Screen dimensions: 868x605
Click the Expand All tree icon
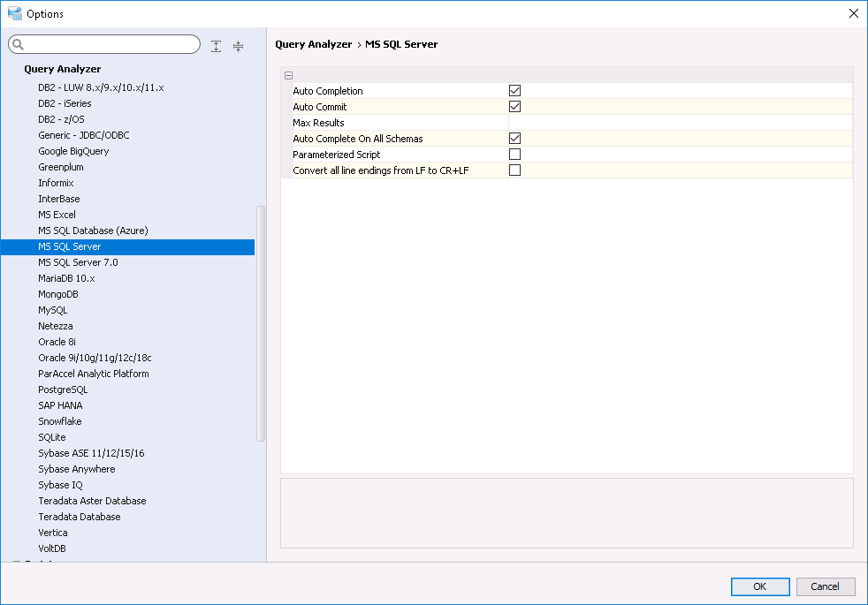click(217, 46)
